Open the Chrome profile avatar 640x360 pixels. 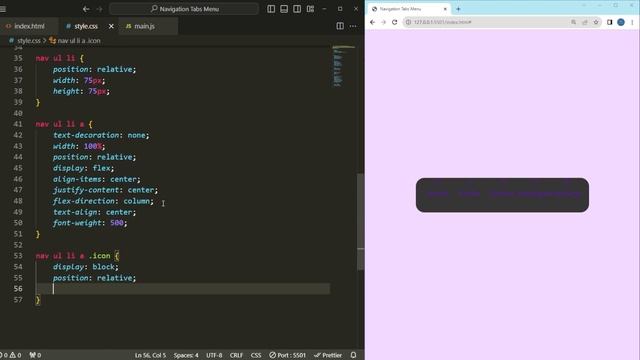621,22
